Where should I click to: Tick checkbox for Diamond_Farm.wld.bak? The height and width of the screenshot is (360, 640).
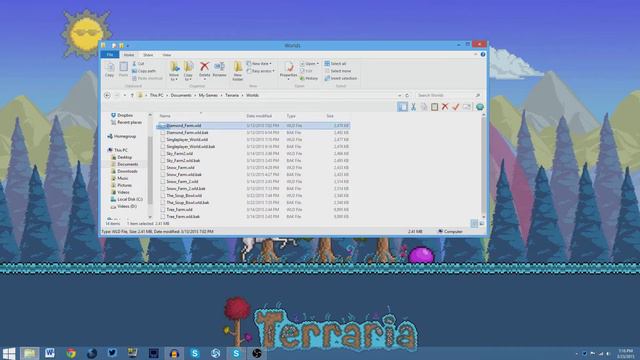point(163,133)
